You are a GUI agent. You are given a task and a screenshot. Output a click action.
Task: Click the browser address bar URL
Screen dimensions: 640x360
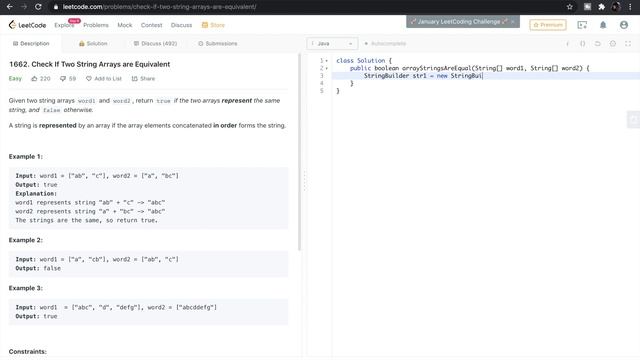tap(159, 7)
